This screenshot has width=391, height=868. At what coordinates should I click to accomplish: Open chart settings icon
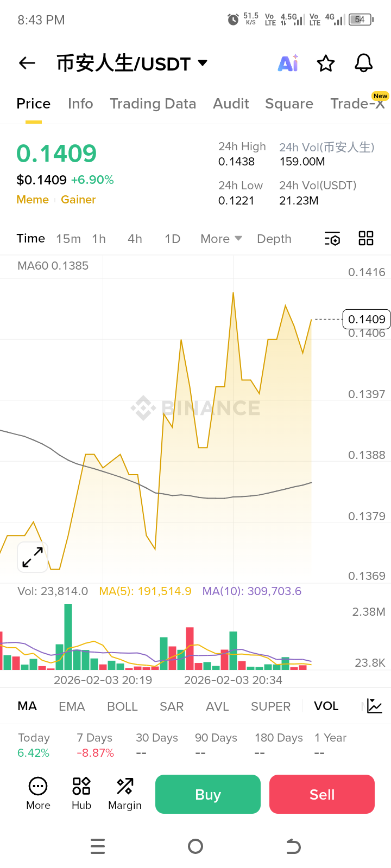[332, 239]
